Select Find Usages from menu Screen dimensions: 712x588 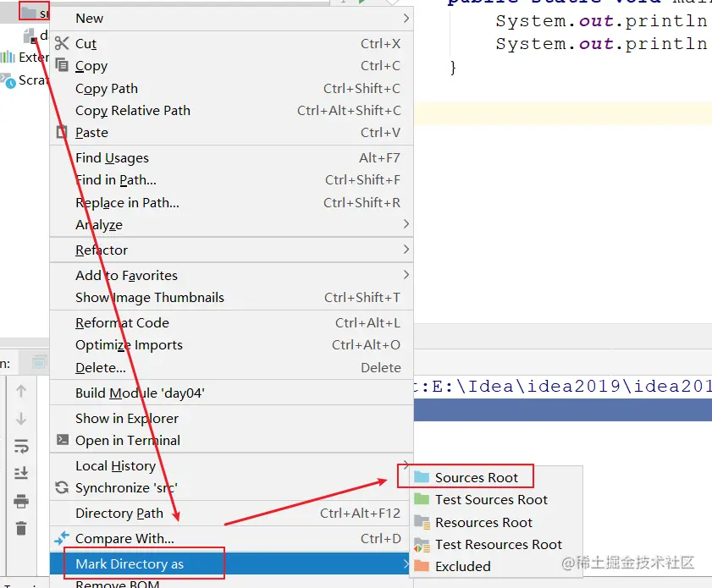click(231, 158)
